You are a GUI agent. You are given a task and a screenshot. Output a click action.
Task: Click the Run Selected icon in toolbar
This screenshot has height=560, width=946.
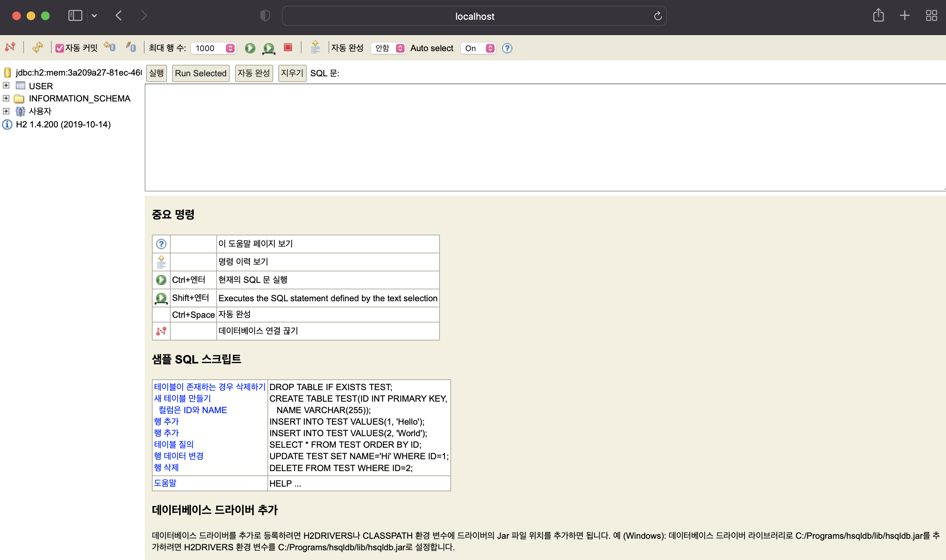[x=269, y=48]
